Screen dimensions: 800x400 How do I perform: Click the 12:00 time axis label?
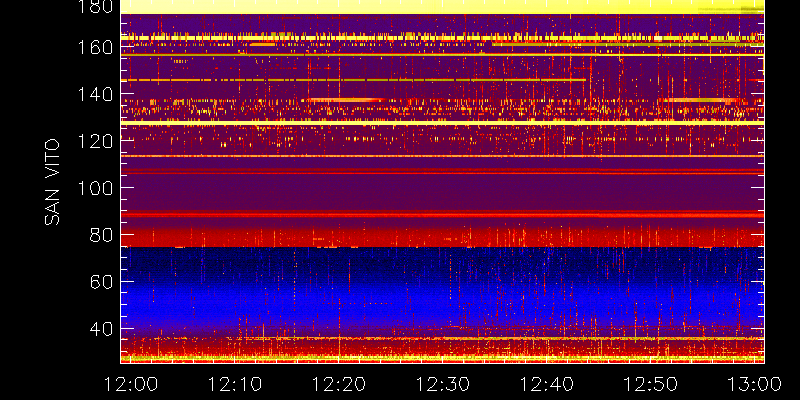point(130,384)
